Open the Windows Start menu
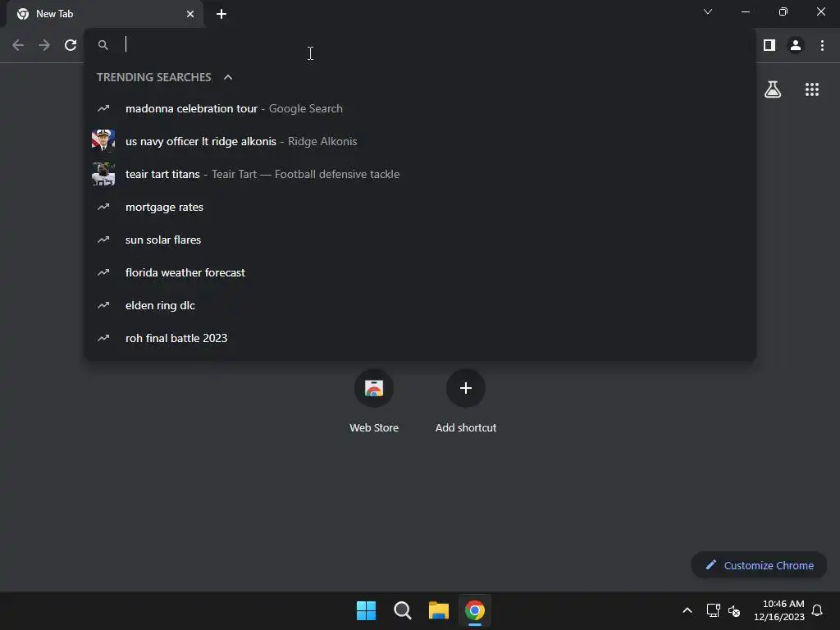This screenshot has height=630, width=840. (367, 610)
